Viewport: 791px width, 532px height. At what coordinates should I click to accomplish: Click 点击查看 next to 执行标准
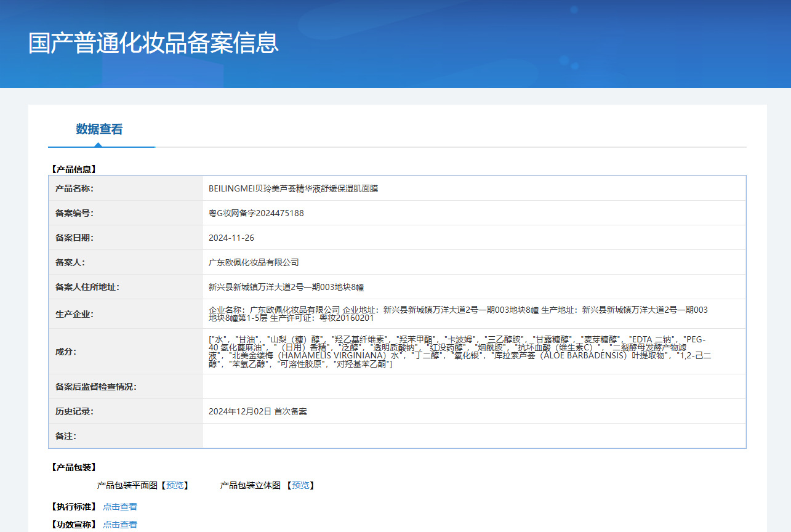click(x=120, y=507)
